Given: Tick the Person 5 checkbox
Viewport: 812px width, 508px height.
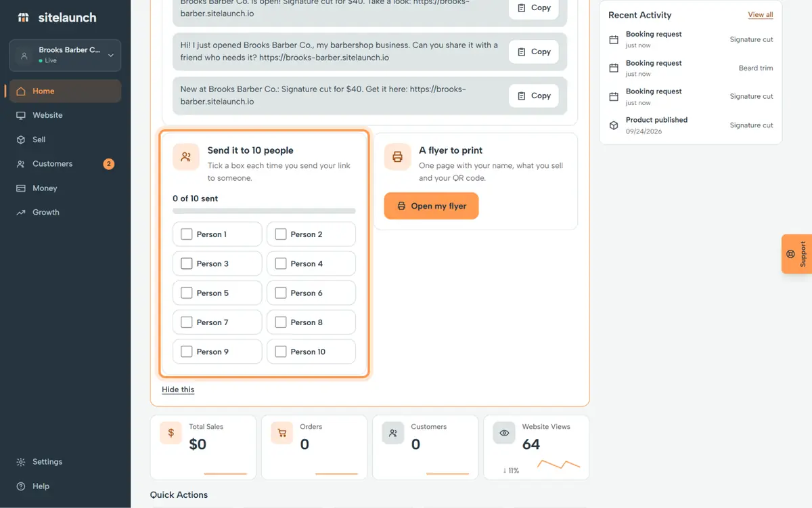Looking at the screenshot, I should [187, 293].
